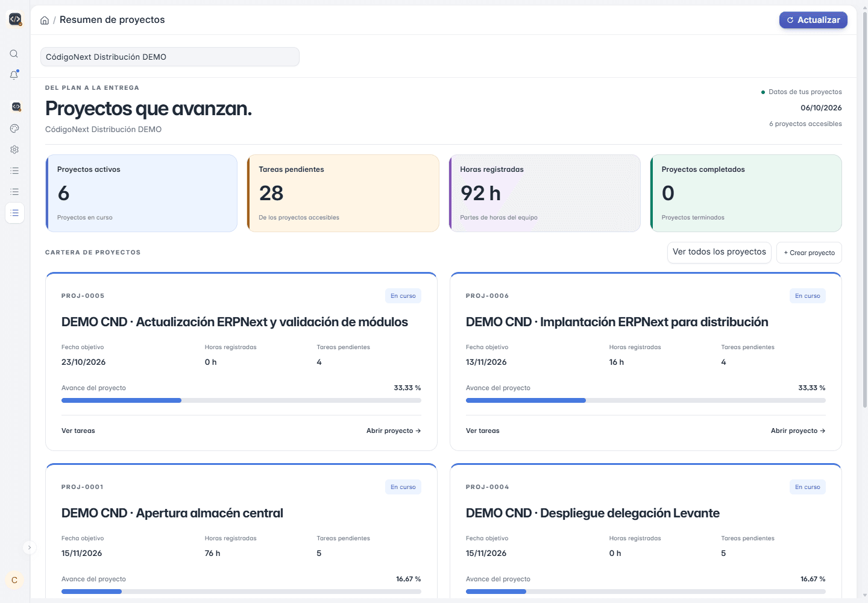
Task: Click Abrir proyecto on the PROJ-0005 card
Action: pyautogui.click(x=394, y=431)
